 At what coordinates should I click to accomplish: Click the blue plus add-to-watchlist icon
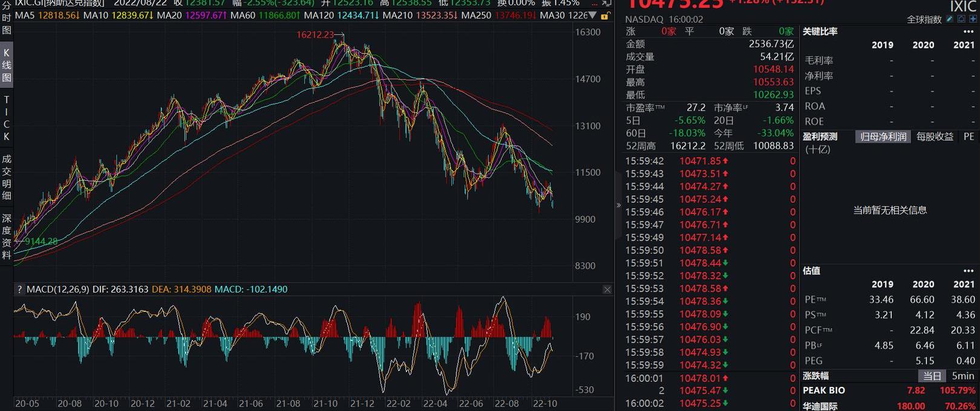tap(973, 19)
